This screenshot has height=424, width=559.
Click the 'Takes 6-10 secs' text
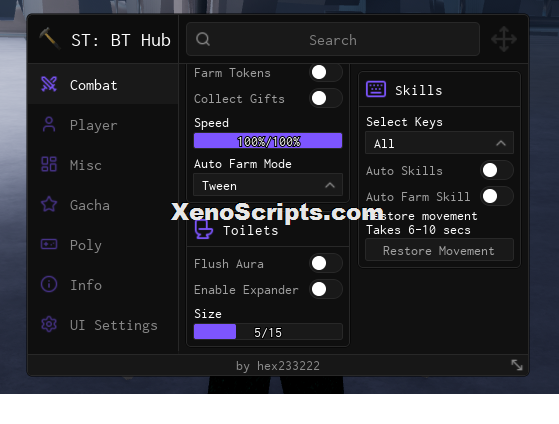coord(418,230)
